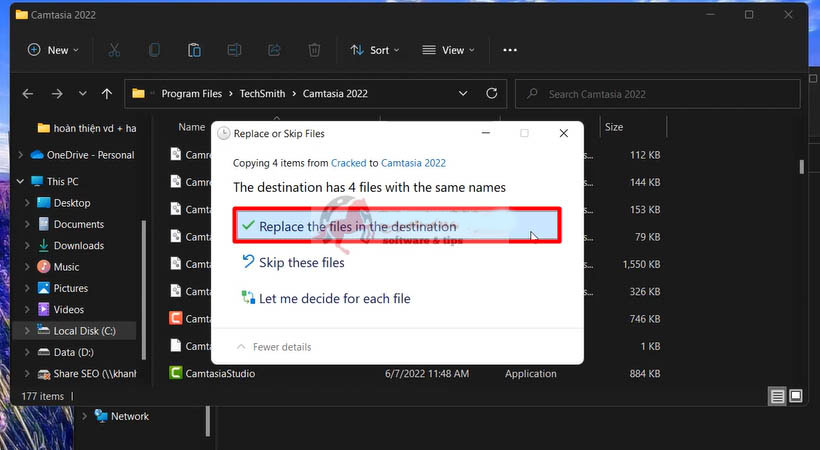
Task: Click Program Files in breadcrumb
Action: coord(191,94)
